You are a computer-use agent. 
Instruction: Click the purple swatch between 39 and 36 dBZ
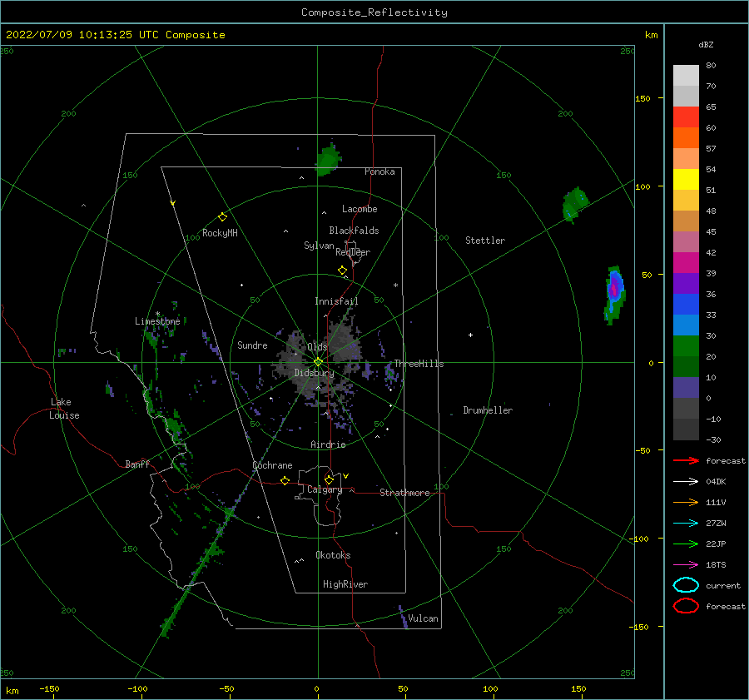pos(686,284)
